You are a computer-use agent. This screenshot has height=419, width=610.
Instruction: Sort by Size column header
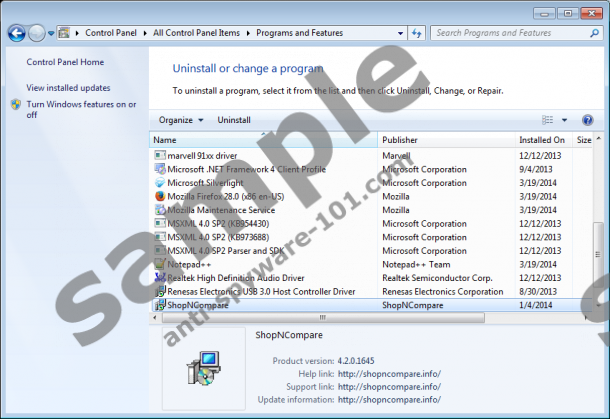click(x=584, y=140)
